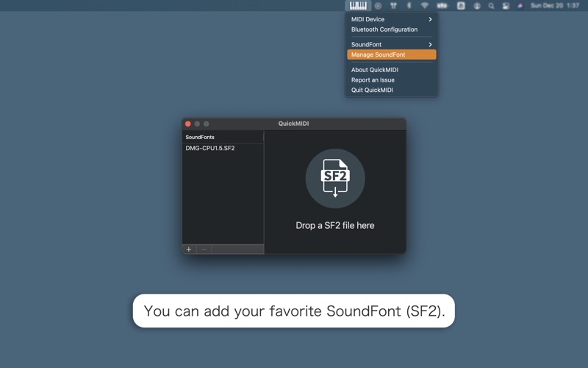Open Siri from the menu bar
The width and height of the screenshot is (588, 368).
[520, 6]
